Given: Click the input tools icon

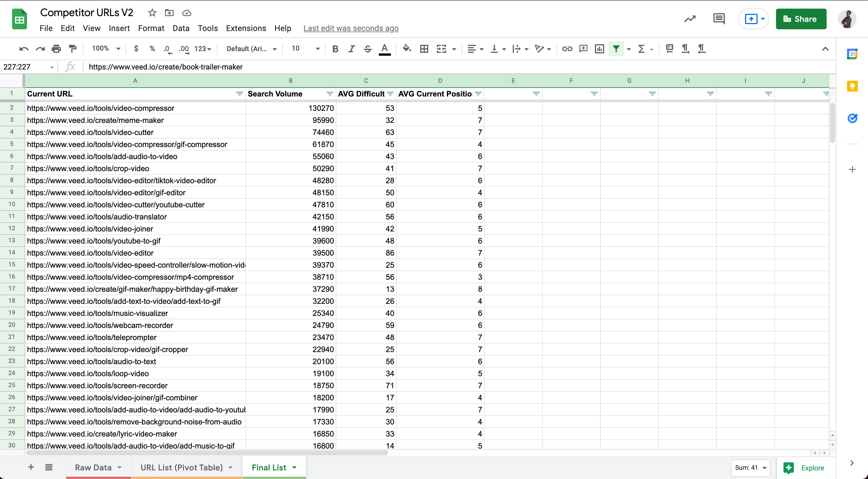Looking at the screenshot, I should click(669, 49).
